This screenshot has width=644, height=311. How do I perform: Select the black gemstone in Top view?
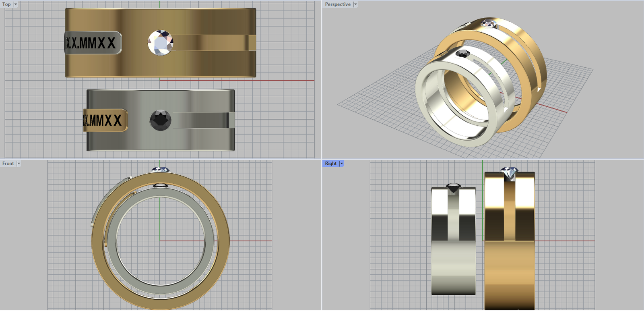click(160, 120)
